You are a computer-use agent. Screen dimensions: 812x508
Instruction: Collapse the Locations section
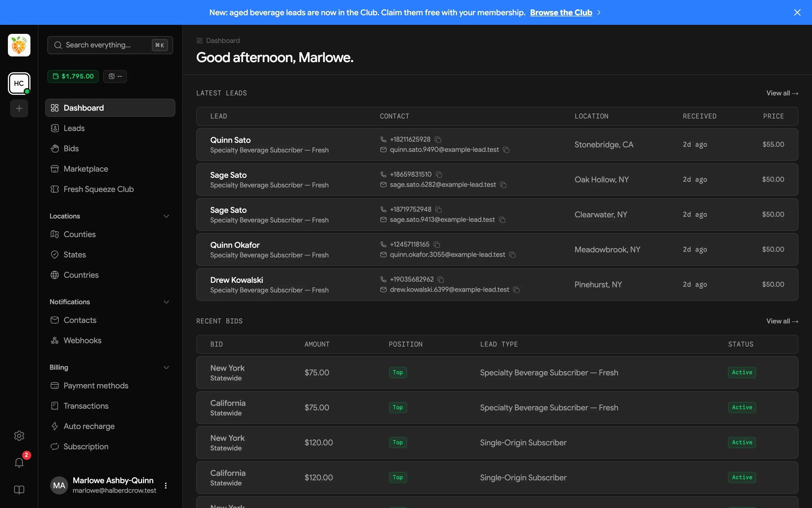[166, 216]
